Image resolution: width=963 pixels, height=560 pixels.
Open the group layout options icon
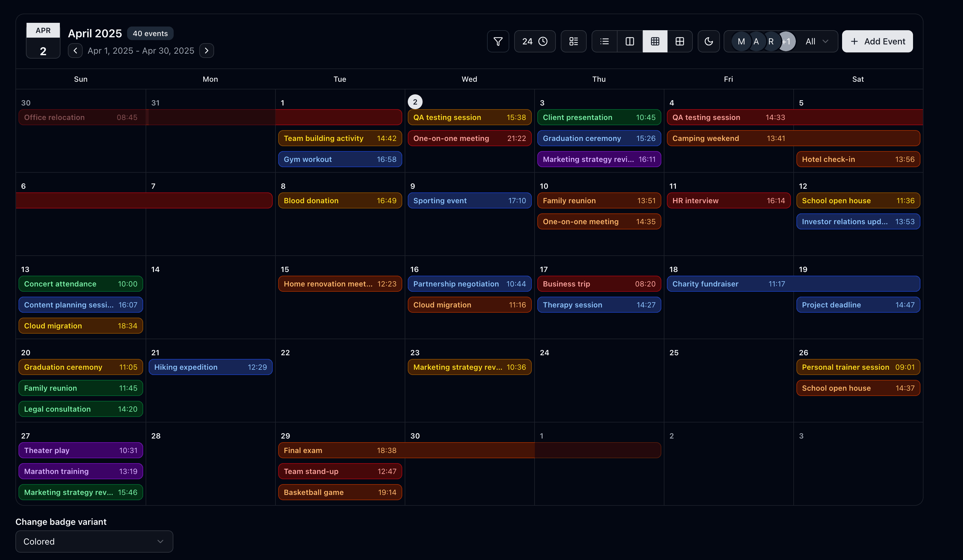(573, 41)
